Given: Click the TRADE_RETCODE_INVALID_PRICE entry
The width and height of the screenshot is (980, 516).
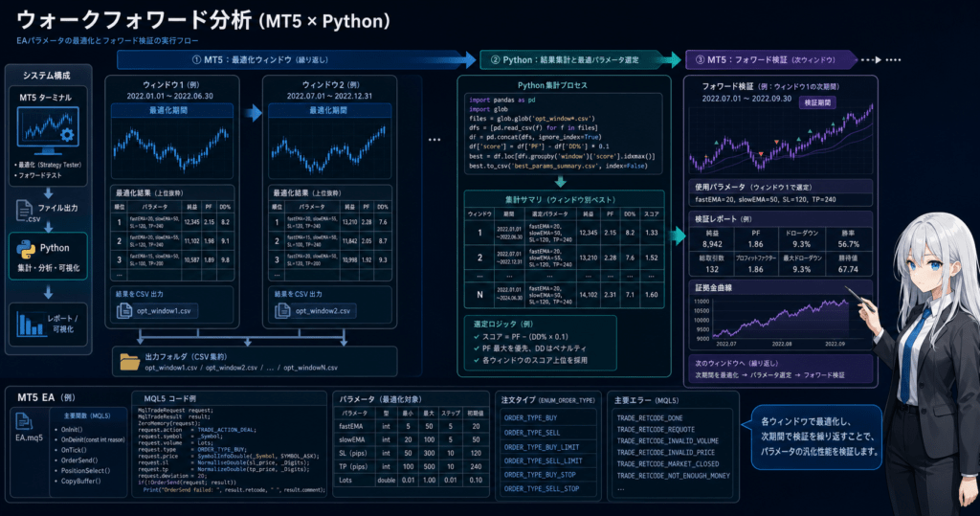Looking at the screenshot, I should [x=665, y=452].
